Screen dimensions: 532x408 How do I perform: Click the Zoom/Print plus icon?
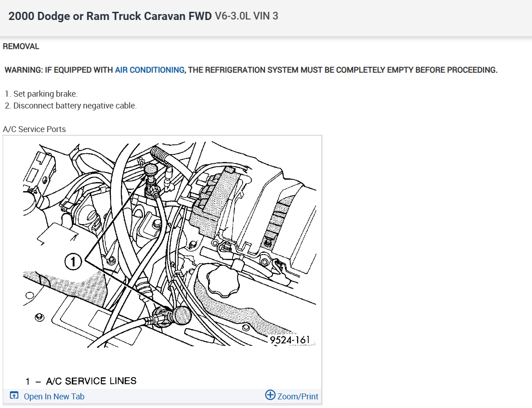(x=270, y=395)
